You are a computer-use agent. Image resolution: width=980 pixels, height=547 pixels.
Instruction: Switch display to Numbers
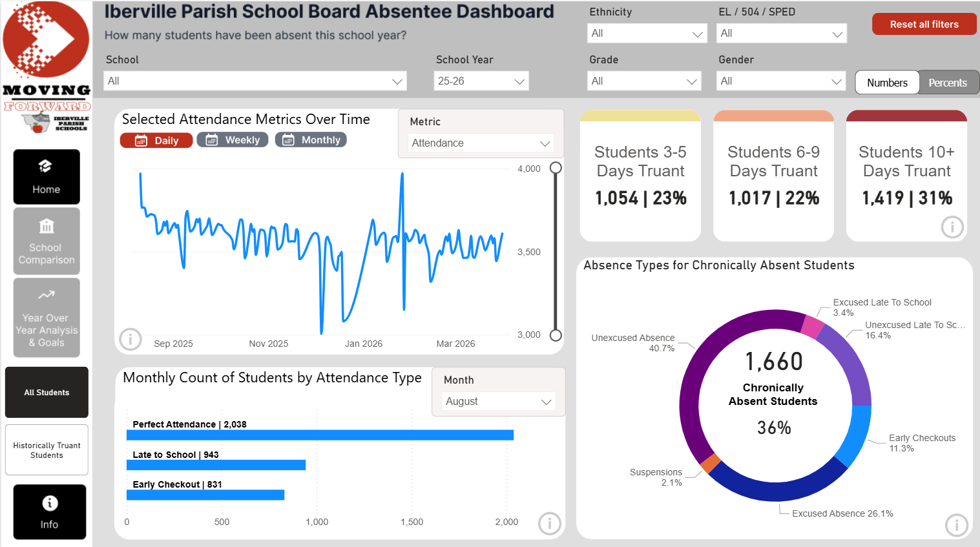[887, 83]
